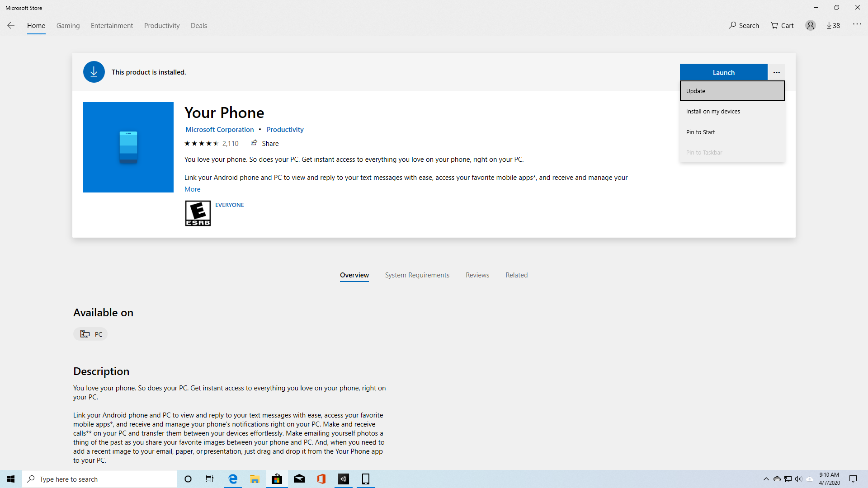The image size is (868, 488).
Task: Switch to the Entertainment tab
Action: (x=112, y=26)
